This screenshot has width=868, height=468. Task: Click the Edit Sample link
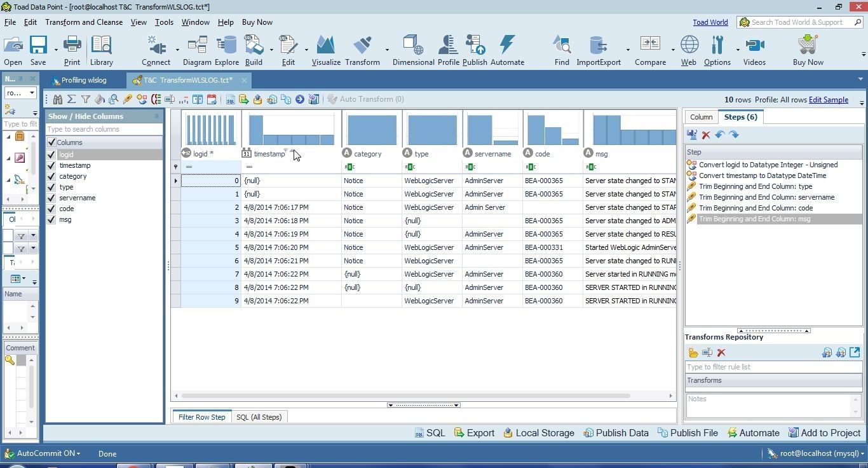pyautogui.click(x=828, y=100)
